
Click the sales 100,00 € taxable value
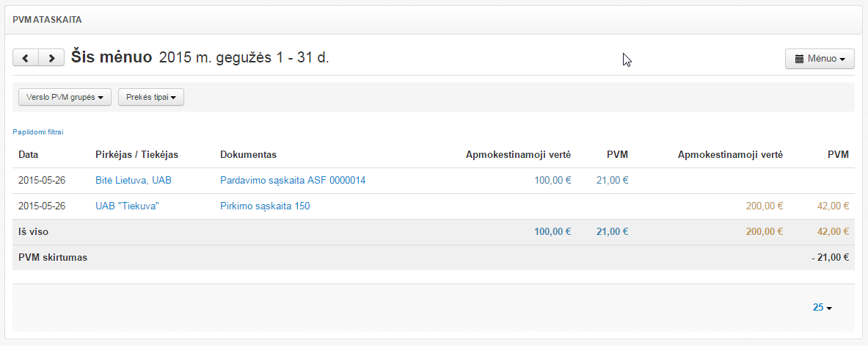click(552, 180)
